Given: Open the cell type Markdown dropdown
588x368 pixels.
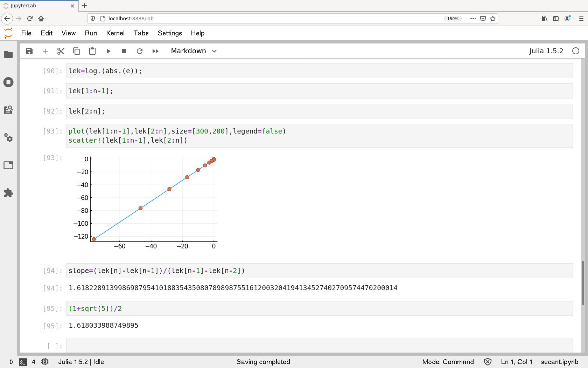Looking at the screenshot, I should click(x=194, y=51).
